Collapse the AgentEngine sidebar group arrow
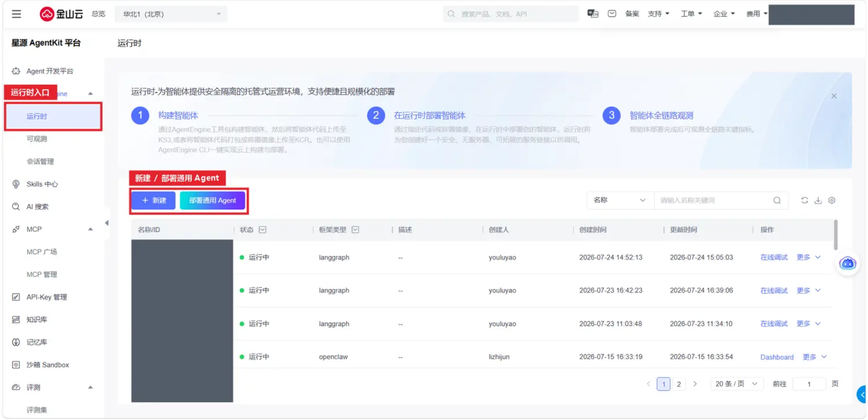Viewport: 868px width, 420px height. 90,93
